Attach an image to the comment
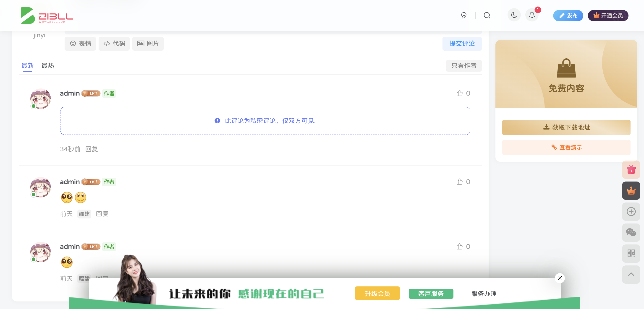The width and height of the screenshot is (644, 309). 148,44
